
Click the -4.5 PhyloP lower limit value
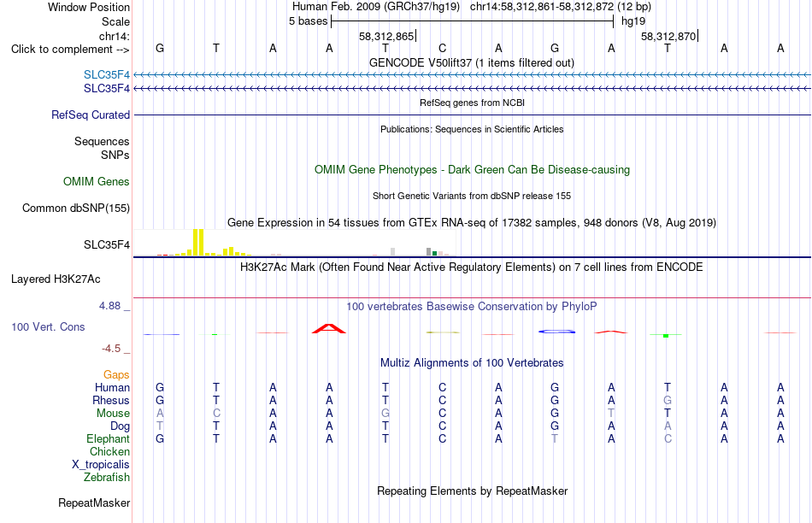(x=111, y=349)
